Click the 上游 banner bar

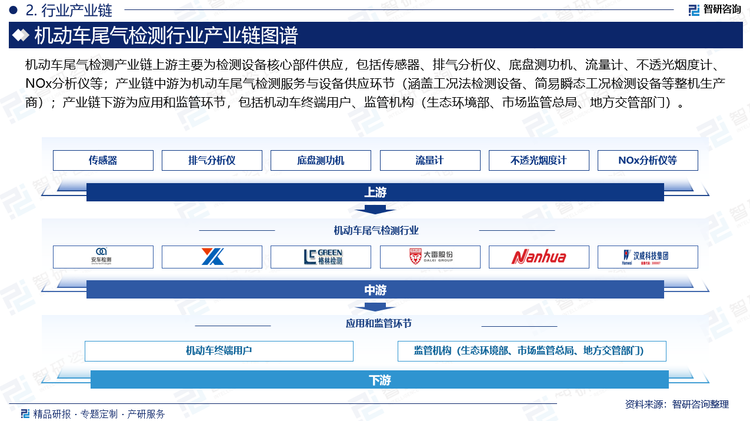[375, 192]
